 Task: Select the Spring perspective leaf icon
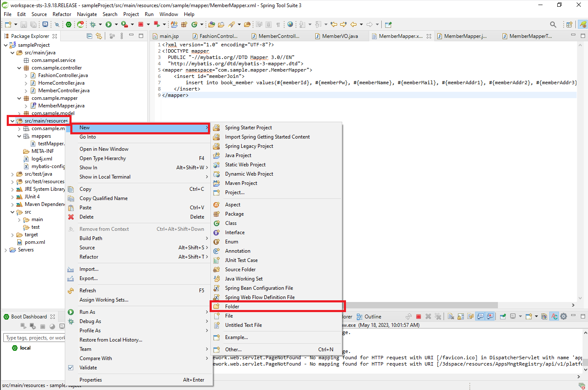tap(583, 24)
